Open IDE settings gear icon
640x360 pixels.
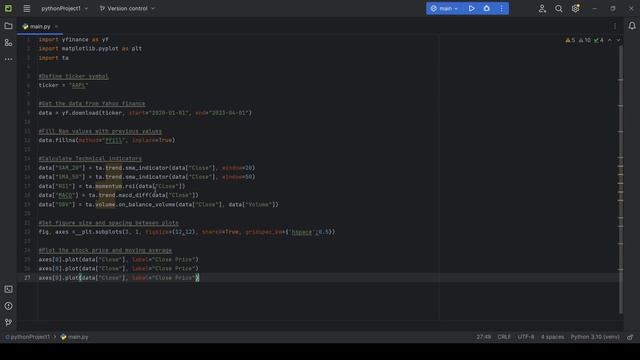click(576, 9)
